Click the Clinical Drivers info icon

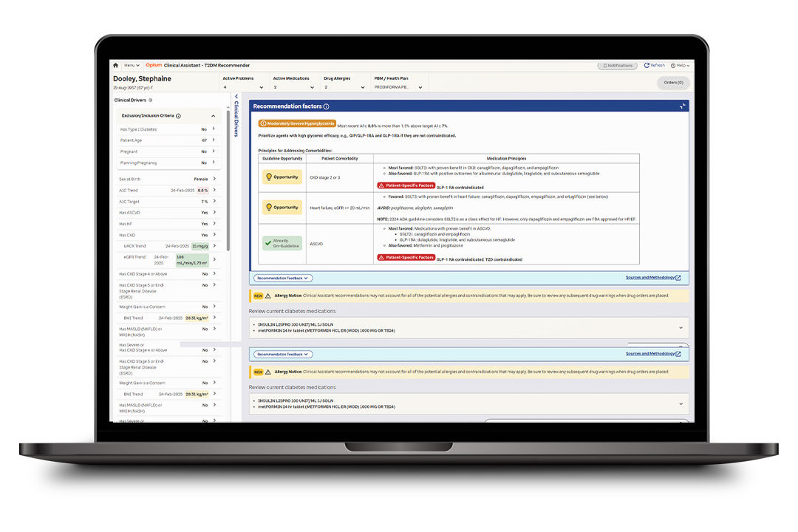[x=151, y=100]
